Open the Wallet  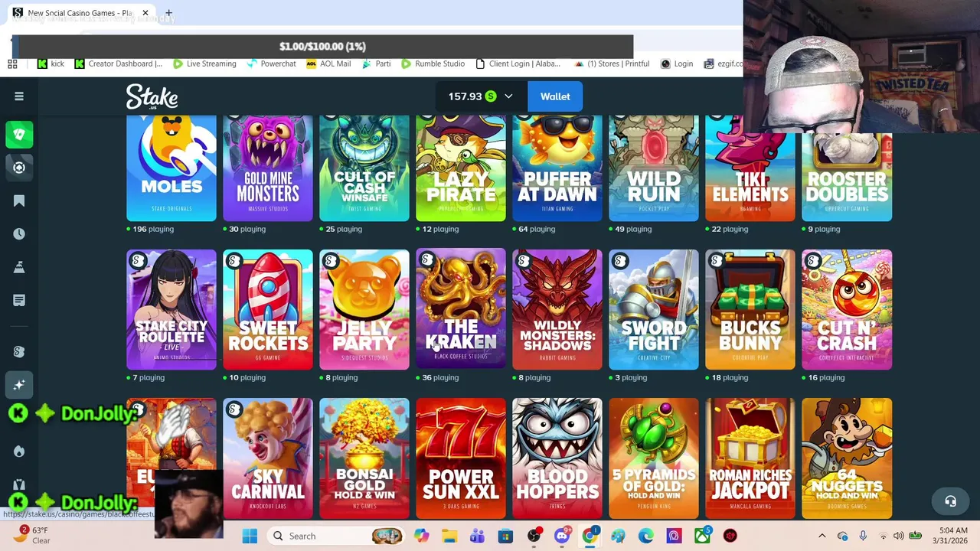click(555, 96)
